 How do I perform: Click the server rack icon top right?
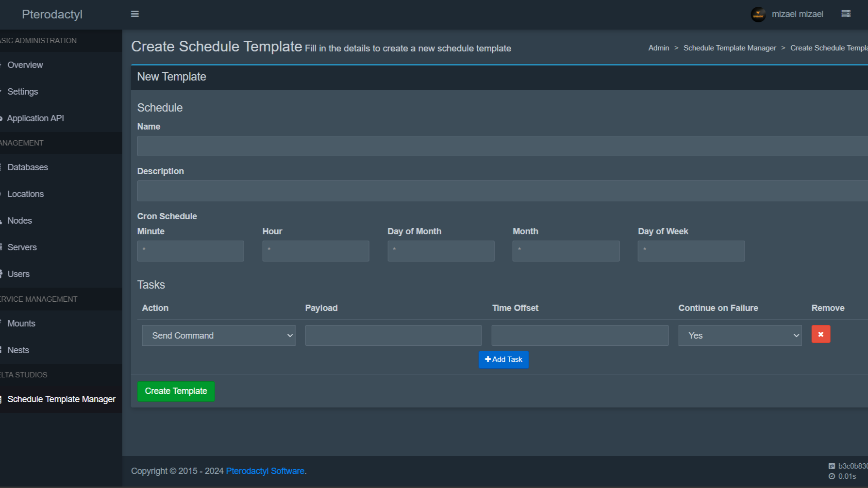[846, 14]
